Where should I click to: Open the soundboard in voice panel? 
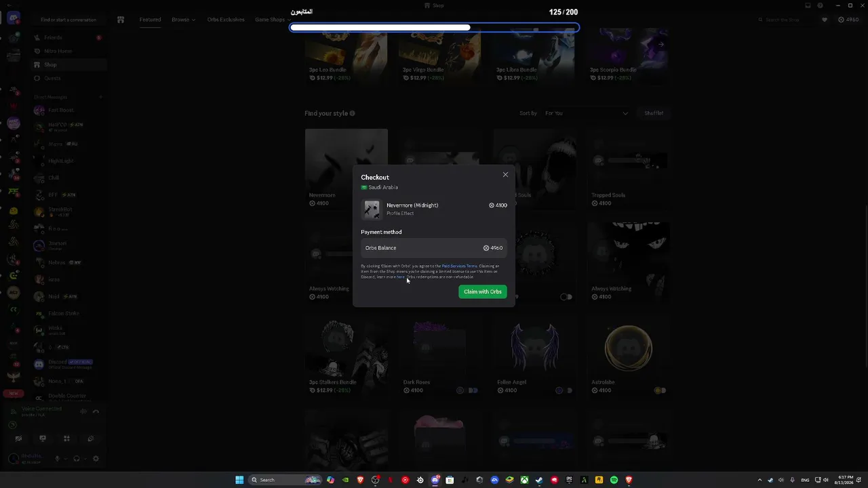[90, 439]
